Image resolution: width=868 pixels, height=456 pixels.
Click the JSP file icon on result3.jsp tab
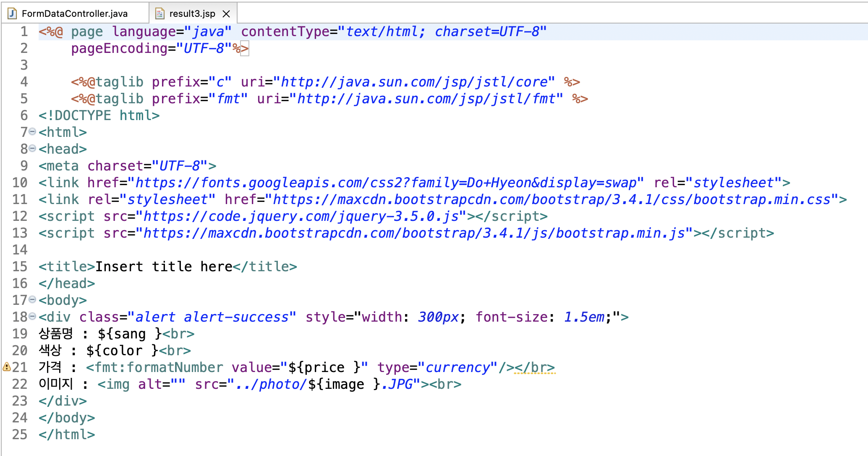point(159,13)
